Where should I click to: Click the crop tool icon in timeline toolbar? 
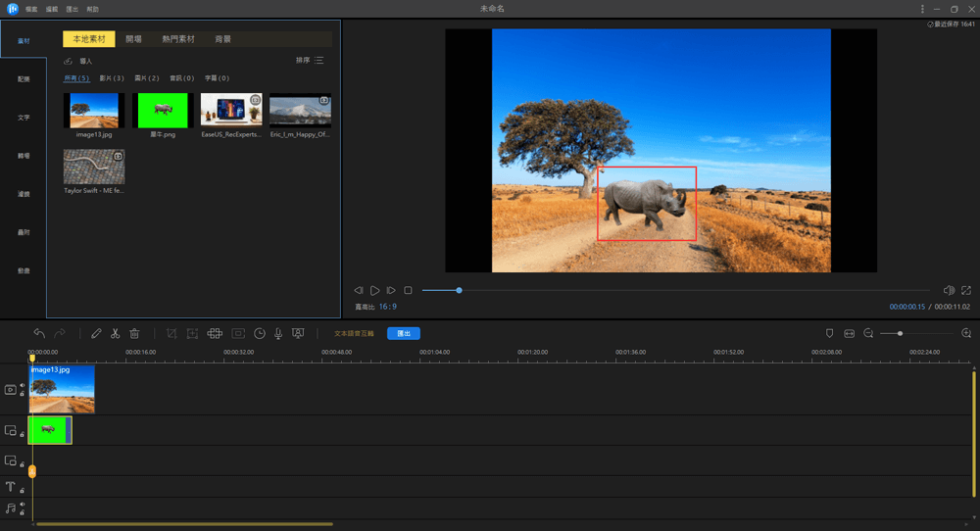coord(171,333)
